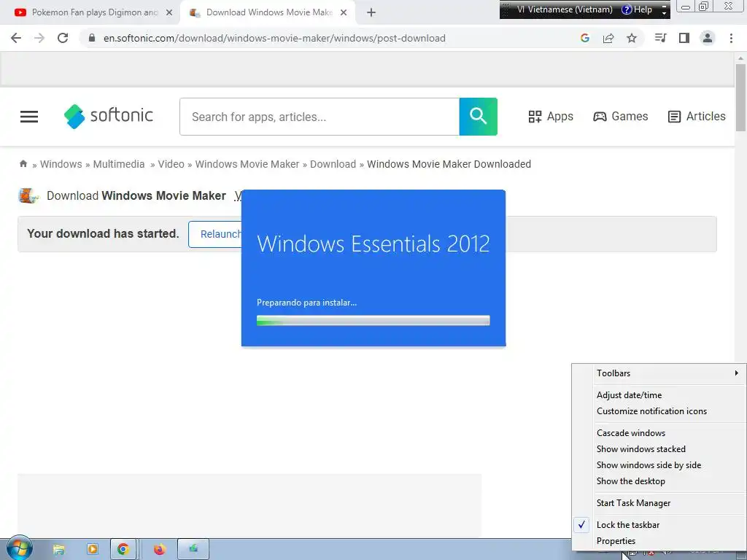
Task: Open Softonic Apps section
Action: [551, 116]
